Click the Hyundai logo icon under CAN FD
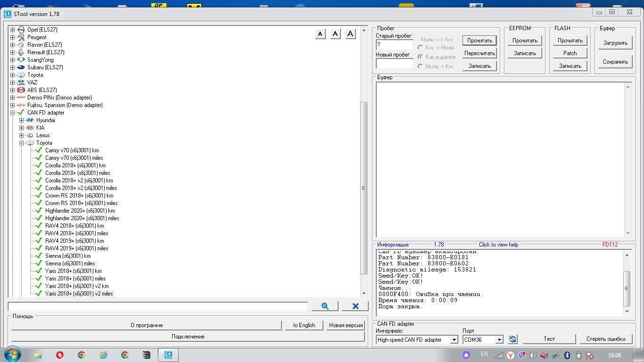The height and width of the screenshot is (362, 644). tap(30, 120)
